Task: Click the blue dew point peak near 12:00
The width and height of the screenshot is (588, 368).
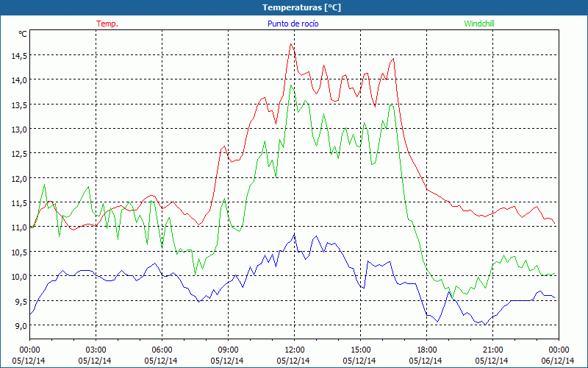Action: tap(295, 235)
